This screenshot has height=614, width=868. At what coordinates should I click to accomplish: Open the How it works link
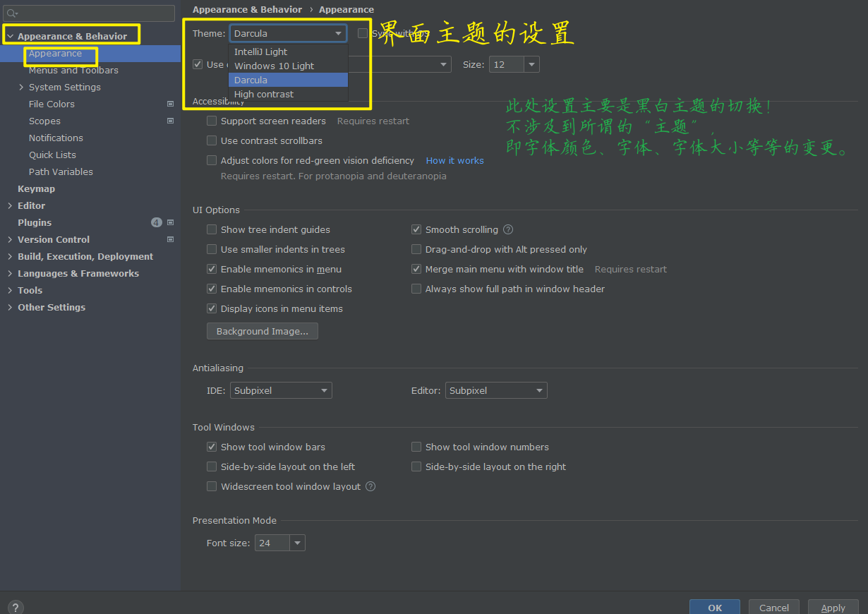(x=454, y=160)
